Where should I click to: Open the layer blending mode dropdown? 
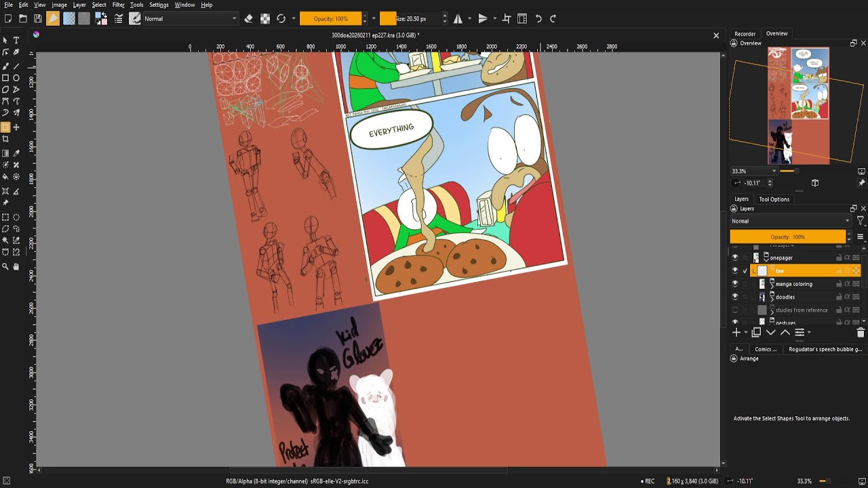791,221
